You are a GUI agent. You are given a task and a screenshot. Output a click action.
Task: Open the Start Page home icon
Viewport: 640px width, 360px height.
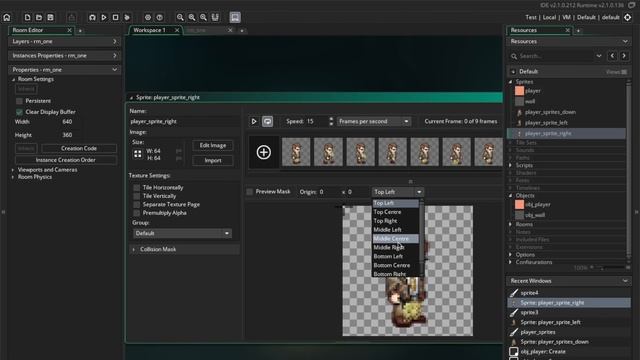point(7,18)
